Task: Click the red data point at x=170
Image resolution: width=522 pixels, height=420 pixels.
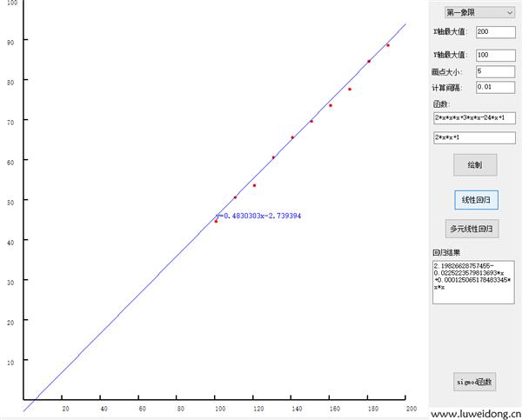Action: (x=350, y=89)
